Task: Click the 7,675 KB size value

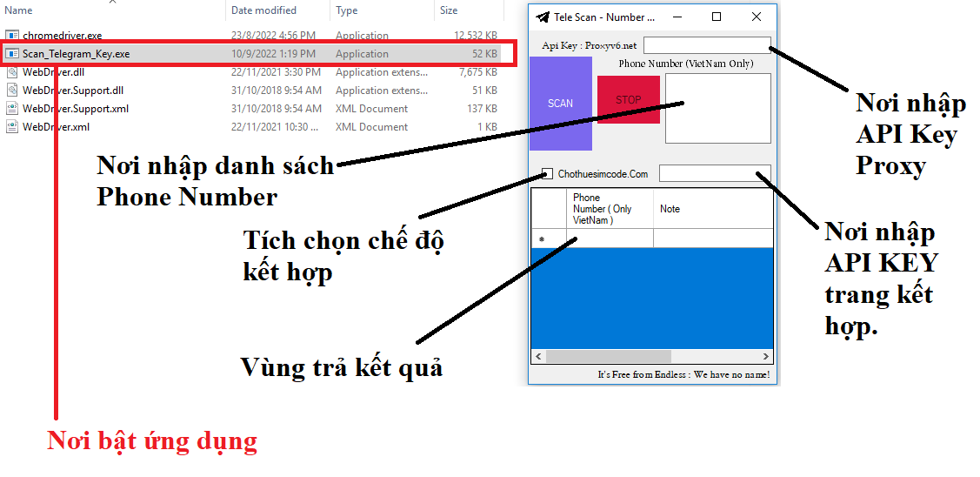Action: tap(478, 72)
